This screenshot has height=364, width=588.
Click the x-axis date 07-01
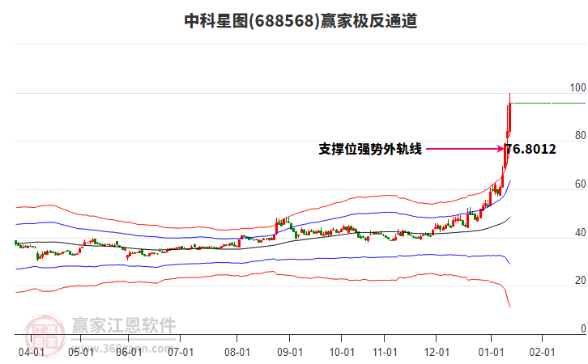pyautogui.click(x=181, y=352)
